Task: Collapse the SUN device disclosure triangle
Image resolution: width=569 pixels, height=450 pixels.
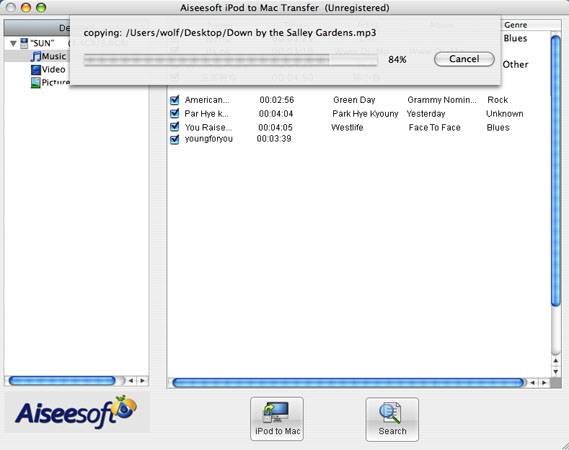Action: 13,44
